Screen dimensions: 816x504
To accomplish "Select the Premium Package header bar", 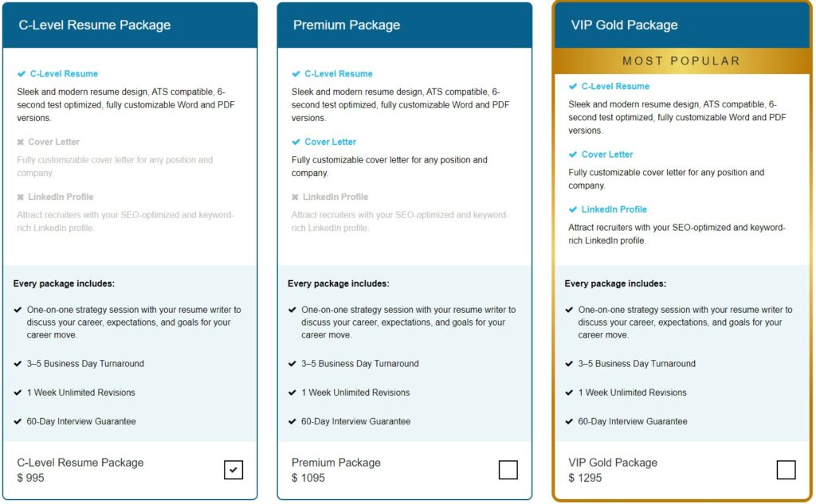I will pos(403,25).
